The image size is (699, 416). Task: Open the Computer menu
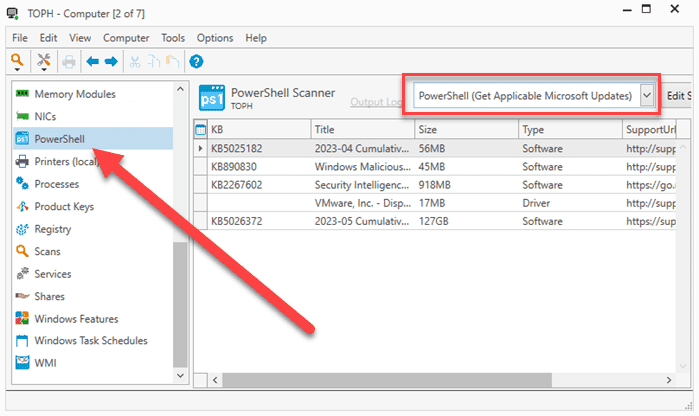[x=126, y=38]
